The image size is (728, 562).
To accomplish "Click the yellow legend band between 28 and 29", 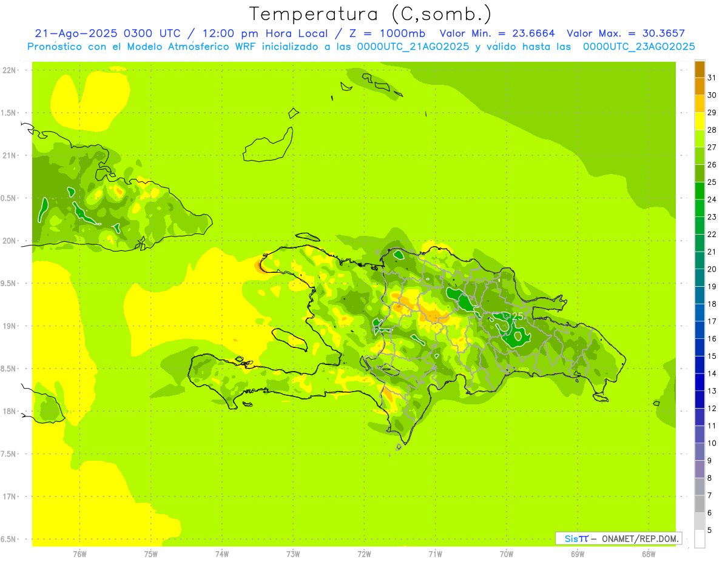I will coord(699,121).
